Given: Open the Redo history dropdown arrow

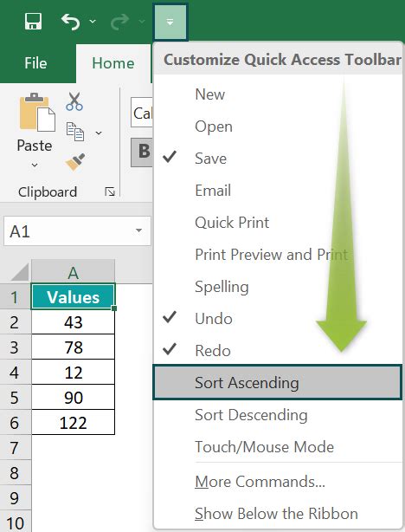Looking at the screenshot, I should tap(142, 22).
